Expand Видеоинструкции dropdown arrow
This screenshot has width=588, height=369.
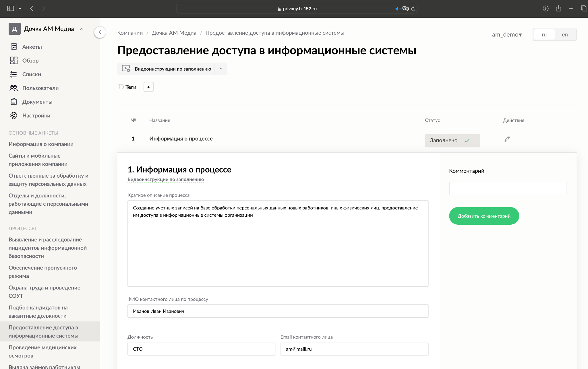tap(221, 69)
